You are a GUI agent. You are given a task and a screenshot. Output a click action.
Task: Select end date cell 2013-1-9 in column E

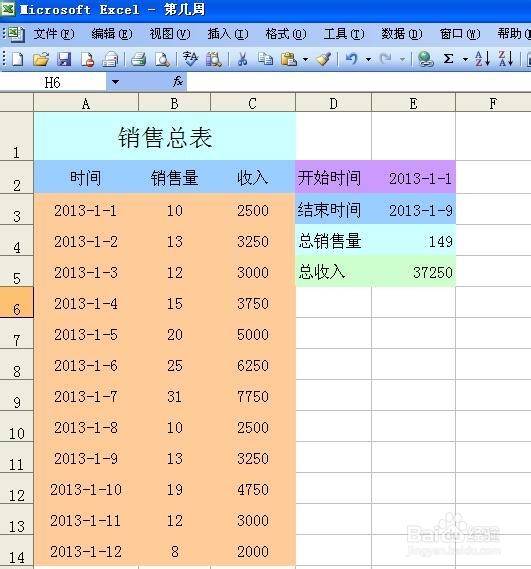click(x=413, y=209)
